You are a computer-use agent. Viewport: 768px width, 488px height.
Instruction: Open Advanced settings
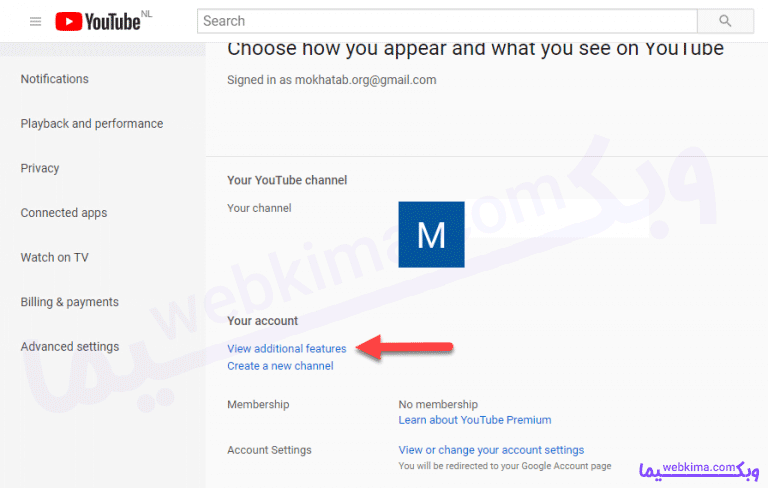tap(70, 346)
